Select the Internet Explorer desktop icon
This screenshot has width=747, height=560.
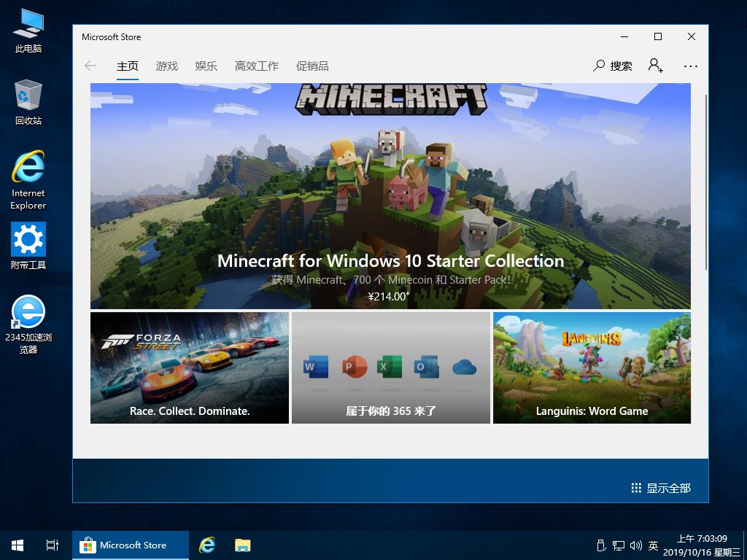28,180
